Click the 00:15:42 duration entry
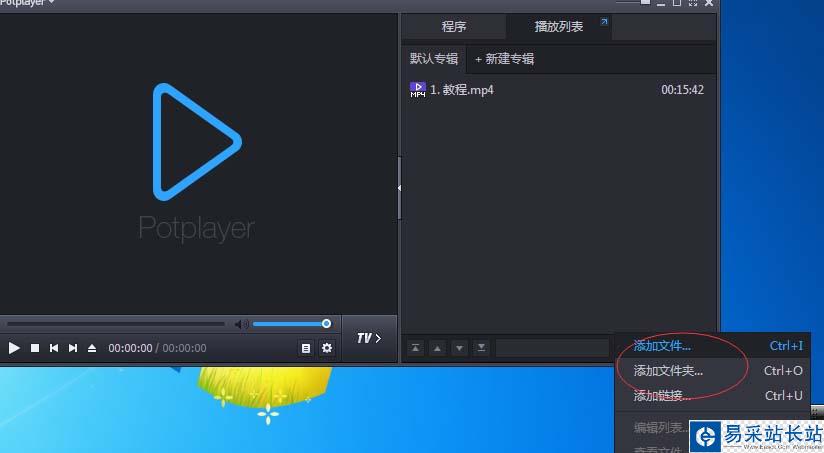The height and width of the screenshot is (453, 824). [x=682, y=90]
